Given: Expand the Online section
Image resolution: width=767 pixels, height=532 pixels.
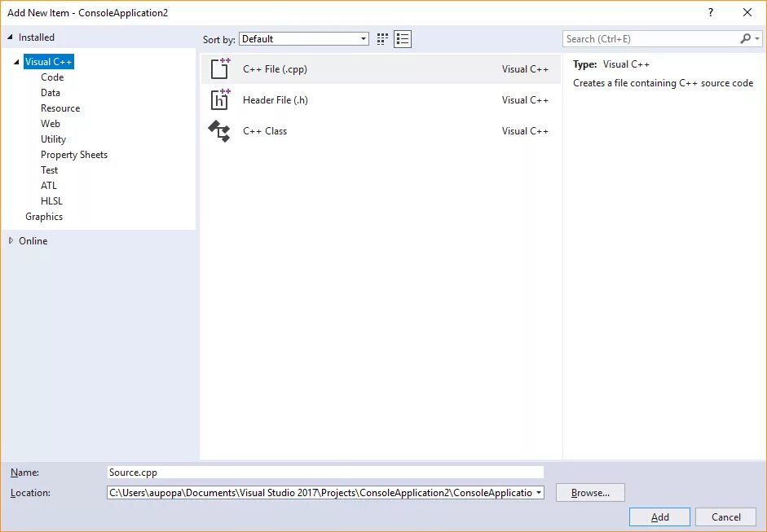Looking at the screenshot, I should coord(11,240).
